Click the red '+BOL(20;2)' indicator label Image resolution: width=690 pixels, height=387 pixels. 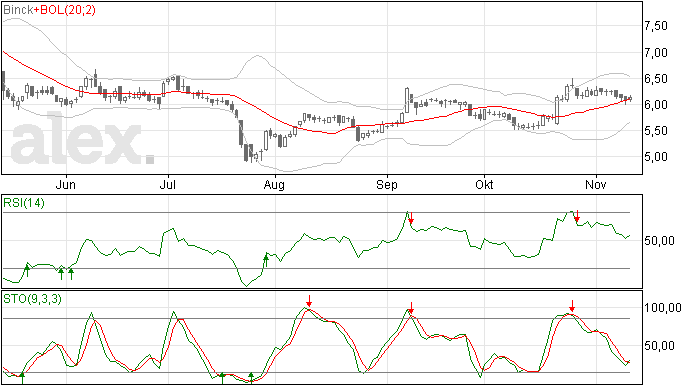pyautogui.click(x=65, y=10)
